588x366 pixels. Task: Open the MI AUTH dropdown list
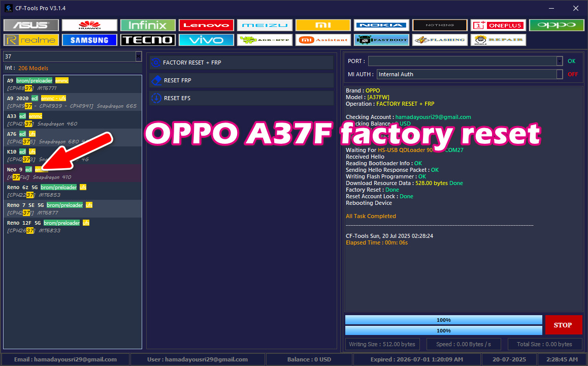click(560, 74)
